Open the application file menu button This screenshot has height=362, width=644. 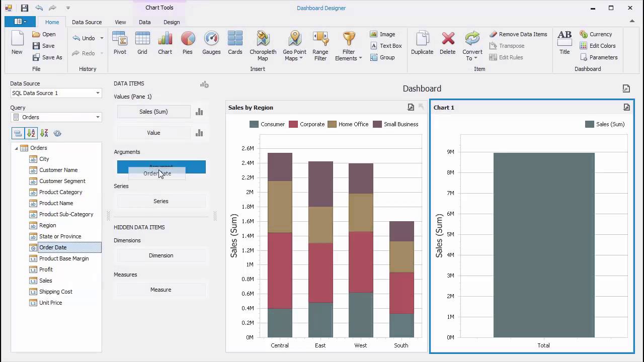20,22
